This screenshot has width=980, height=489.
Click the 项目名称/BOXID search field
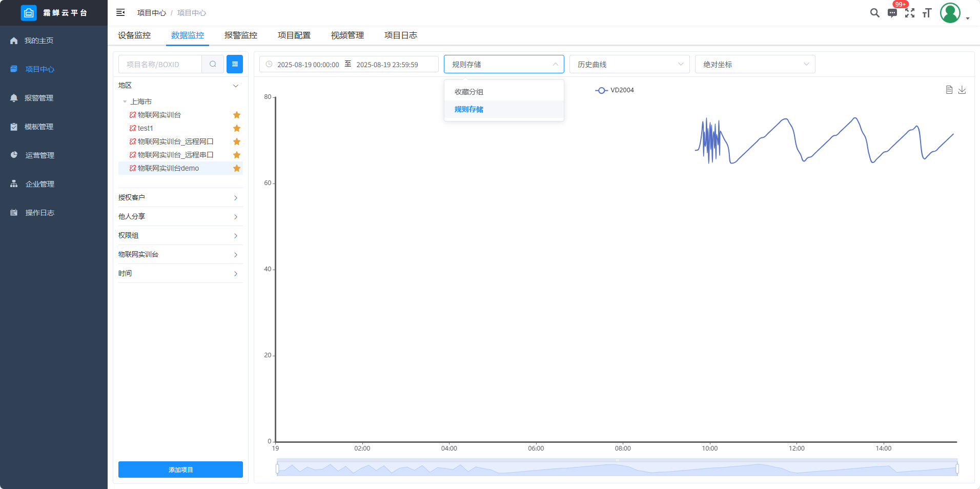160,64
